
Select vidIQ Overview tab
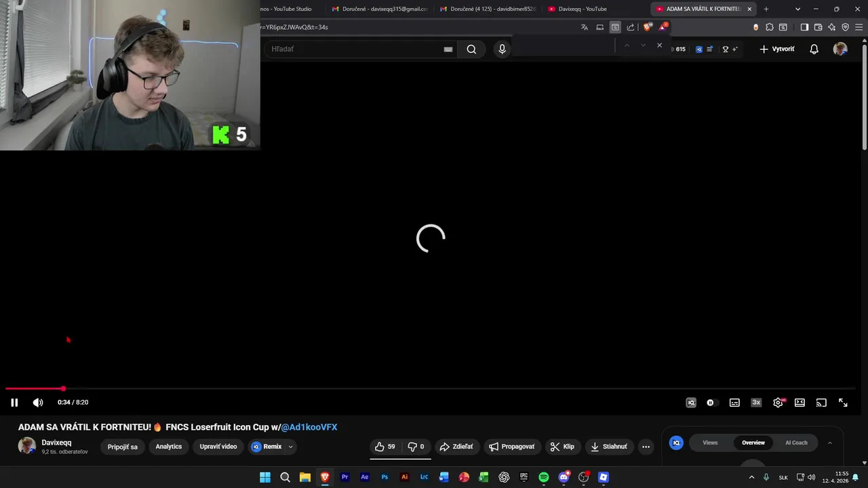753,443
